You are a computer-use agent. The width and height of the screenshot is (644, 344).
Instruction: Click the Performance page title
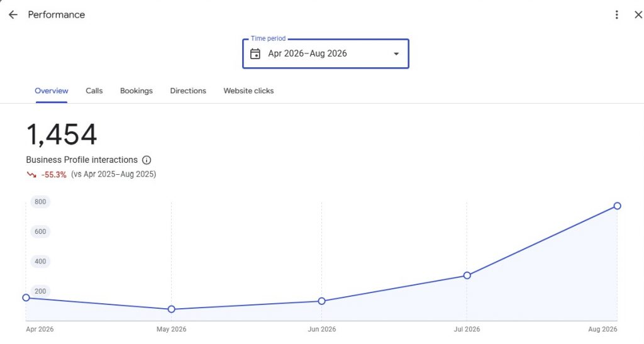pos(56,14)
